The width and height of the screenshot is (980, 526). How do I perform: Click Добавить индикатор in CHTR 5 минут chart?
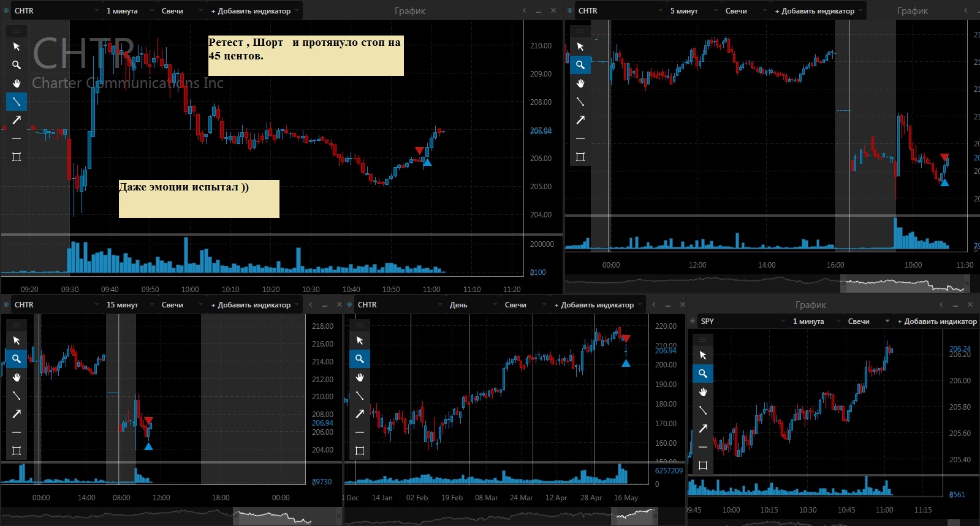pos(818,11)
